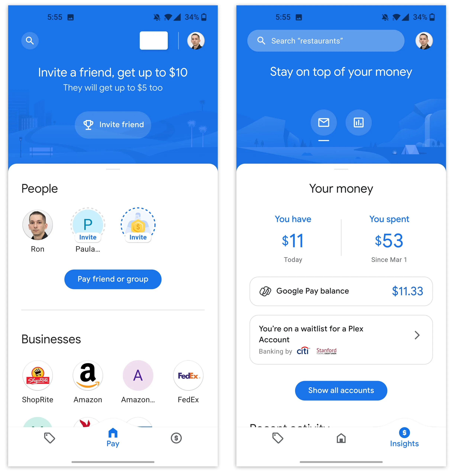This screenshot has width=454, height=476.
Task: Open the search bar on Pay tab
Action: coord(30,40)
